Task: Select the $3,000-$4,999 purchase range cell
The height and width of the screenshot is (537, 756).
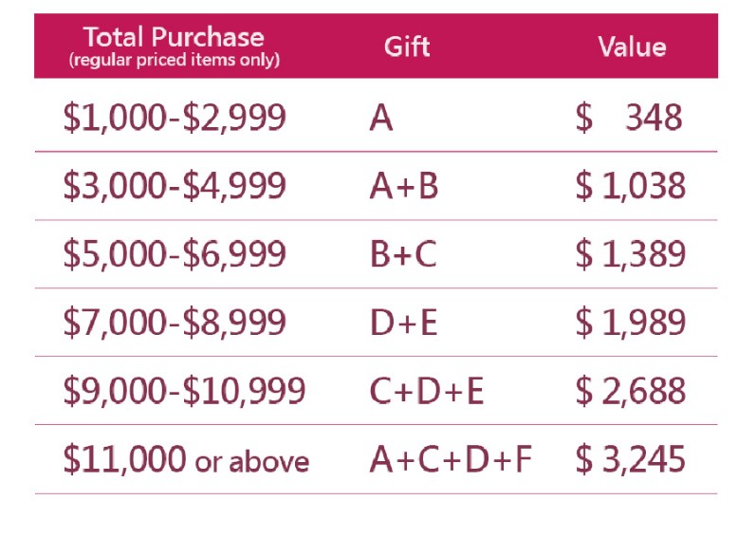Action: [175, 186]
